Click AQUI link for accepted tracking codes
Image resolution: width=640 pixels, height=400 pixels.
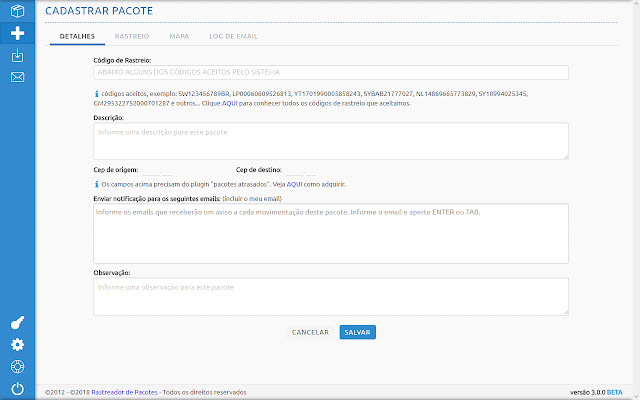(229, 103)
